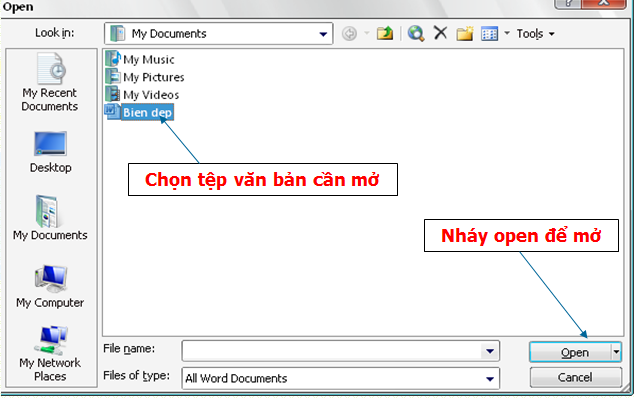The height and width of the screenshot is (398, 634).
Task: Click the Delete X icon
Action: tap(440, 33)
